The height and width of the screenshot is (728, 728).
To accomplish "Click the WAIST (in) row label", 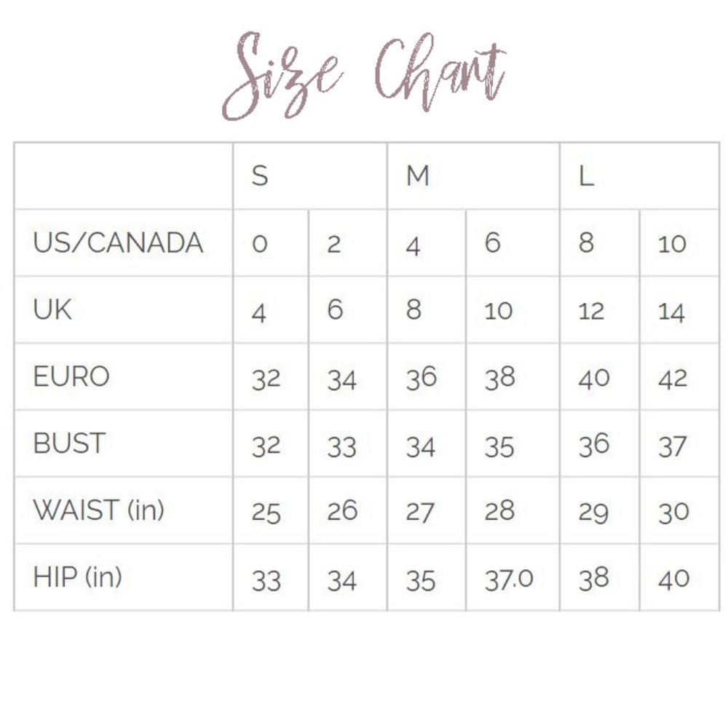I will (98, 511).
